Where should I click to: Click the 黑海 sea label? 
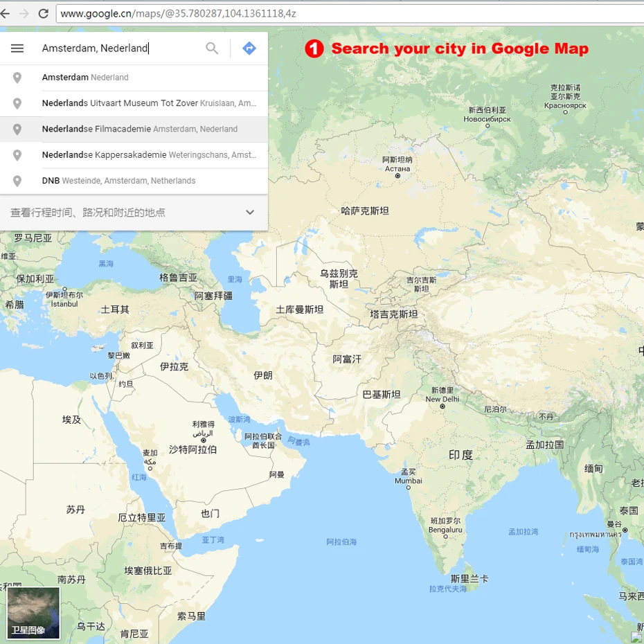[x=106, y=264]
